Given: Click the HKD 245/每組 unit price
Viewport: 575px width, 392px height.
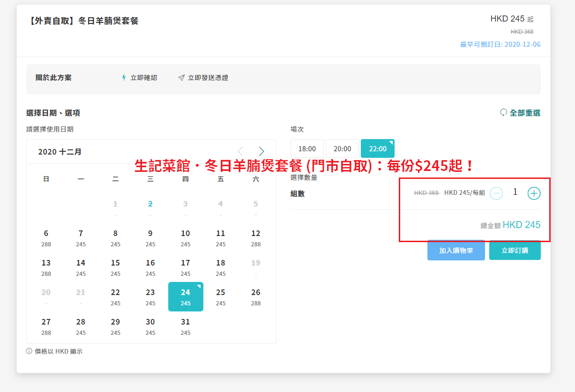Looking at the screenshot, I should coord(464,193).
